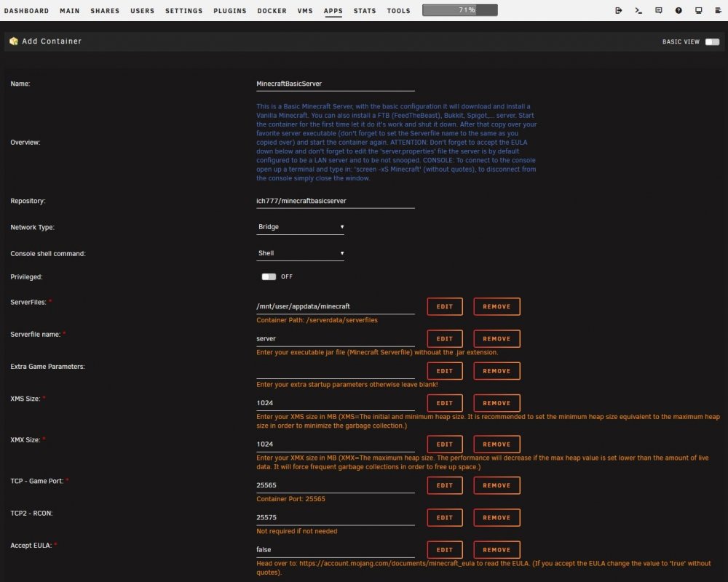Remove the XMX Size variable
728x582 pixels.
[x=496, y=445]
